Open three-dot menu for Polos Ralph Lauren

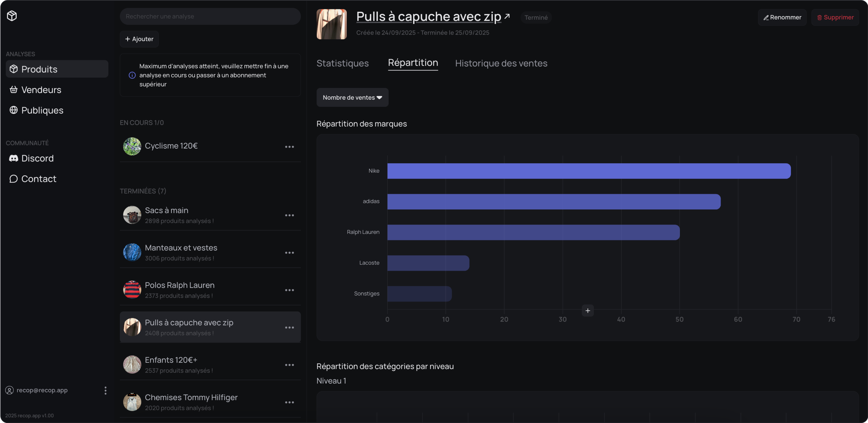tap(289, 290)
